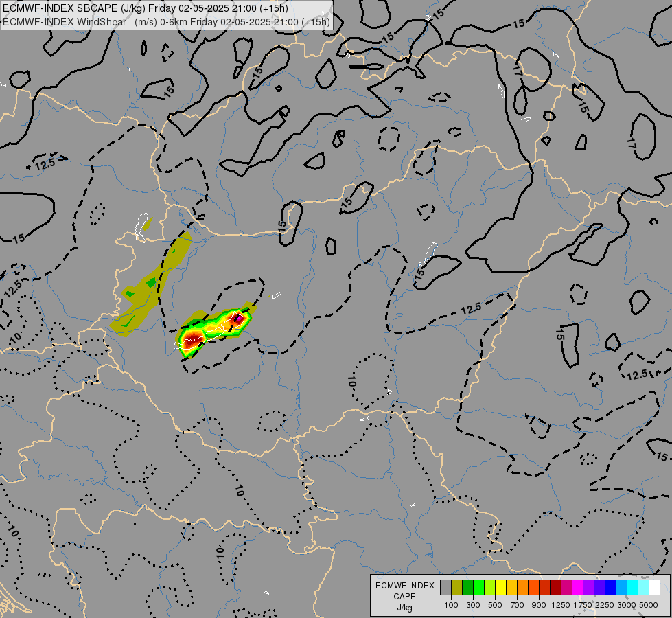Click the white swatch ending the legend
The image size is (672, 618).
[x=654, y=588]
